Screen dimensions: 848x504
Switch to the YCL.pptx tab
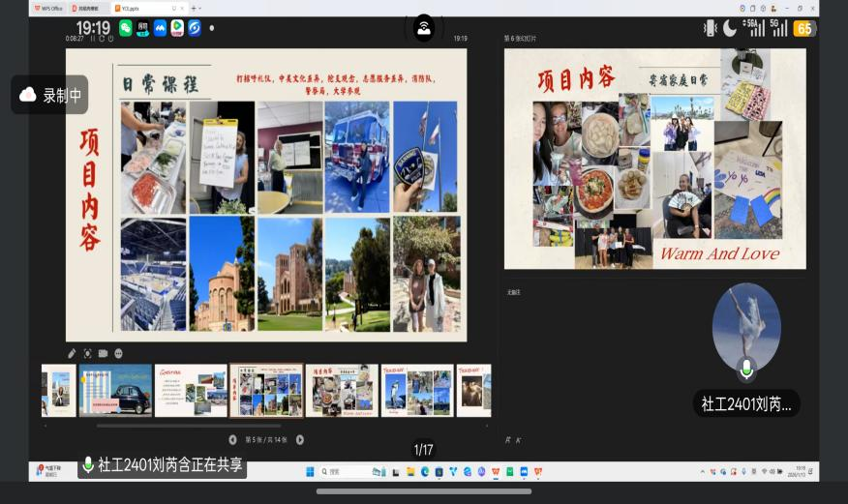tap(126, 8)
